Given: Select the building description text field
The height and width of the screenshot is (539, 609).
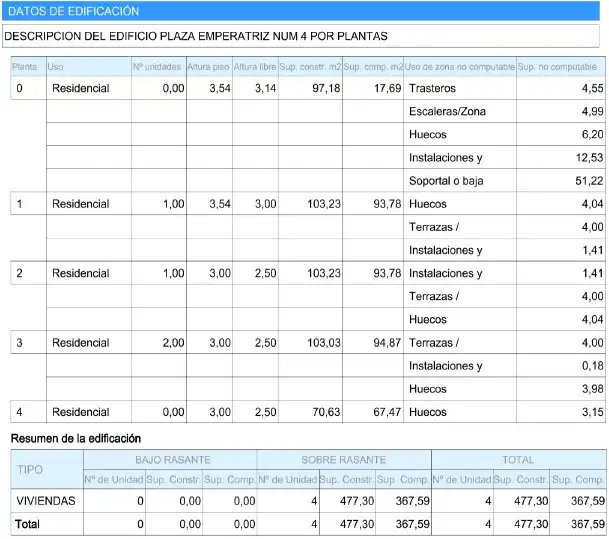Looking at the screenshot, I should [301, 36].
